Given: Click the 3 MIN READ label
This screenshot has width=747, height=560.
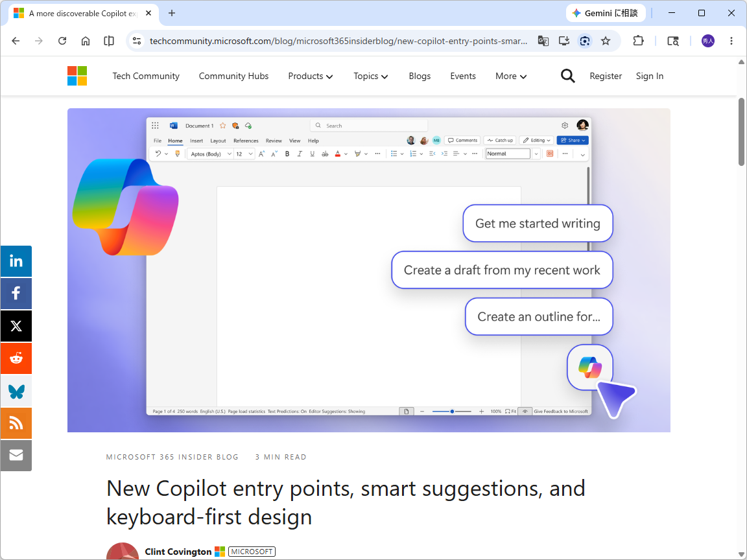Looking at the screenshot, I should tap(281, 457).
